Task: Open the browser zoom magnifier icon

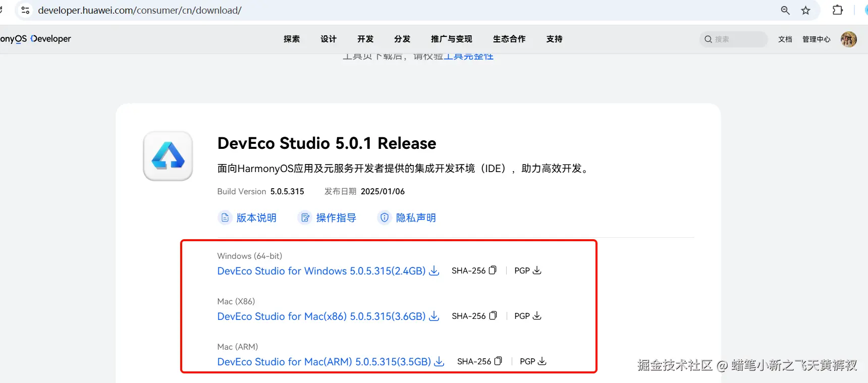Action: [x=785, y=10]
